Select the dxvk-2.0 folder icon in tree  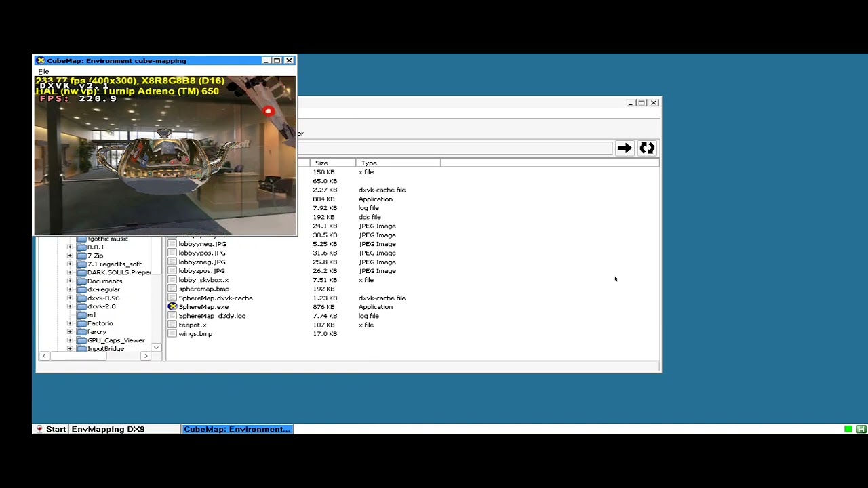click(x=81, y=306)
